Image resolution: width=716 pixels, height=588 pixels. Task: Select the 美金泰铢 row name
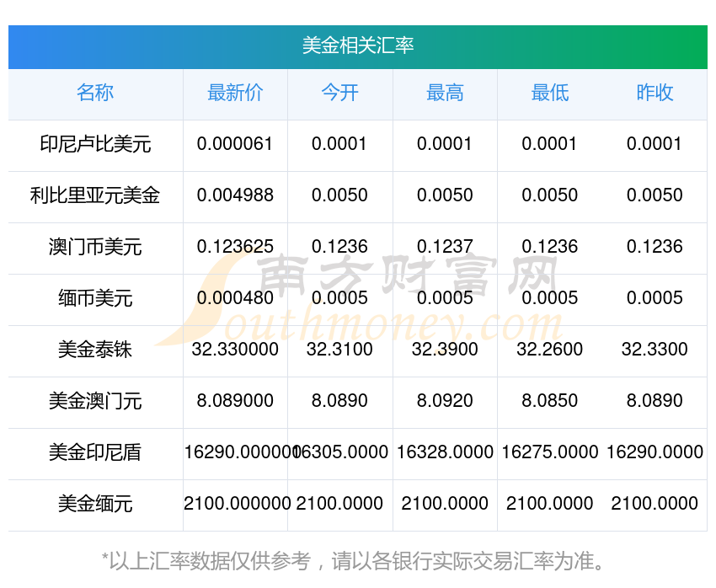95,350
